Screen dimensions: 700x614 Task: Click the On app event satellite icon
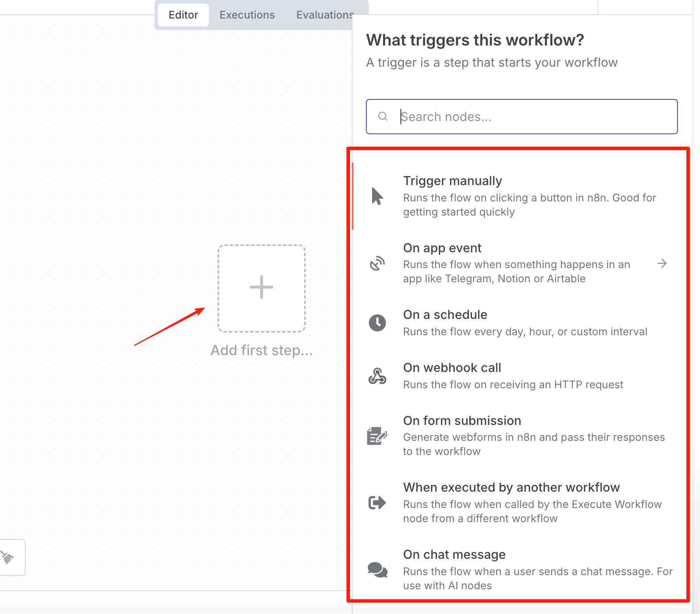(x=377, y=263)
